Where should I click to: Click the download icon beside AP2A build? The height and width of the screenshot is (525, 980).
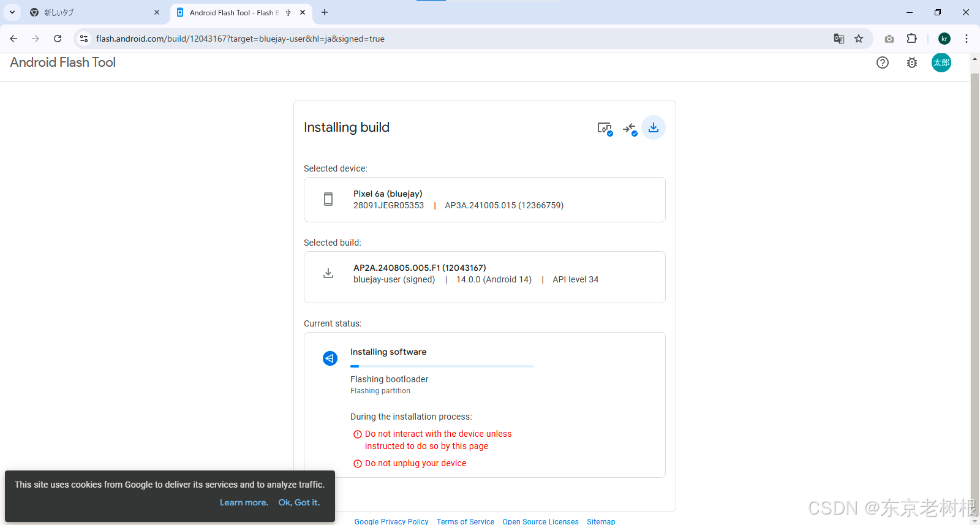pyautogui.click(x=328, y=273)
